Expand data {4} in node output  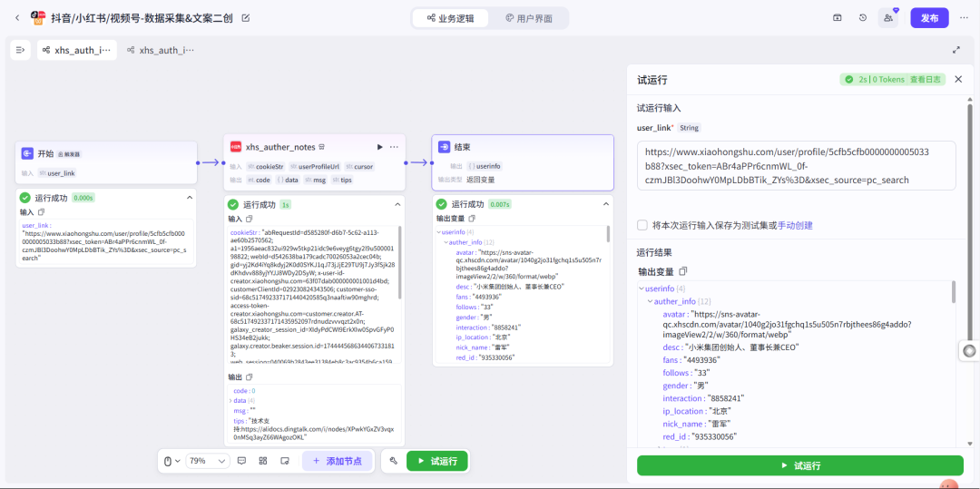(x=230, y=400)
